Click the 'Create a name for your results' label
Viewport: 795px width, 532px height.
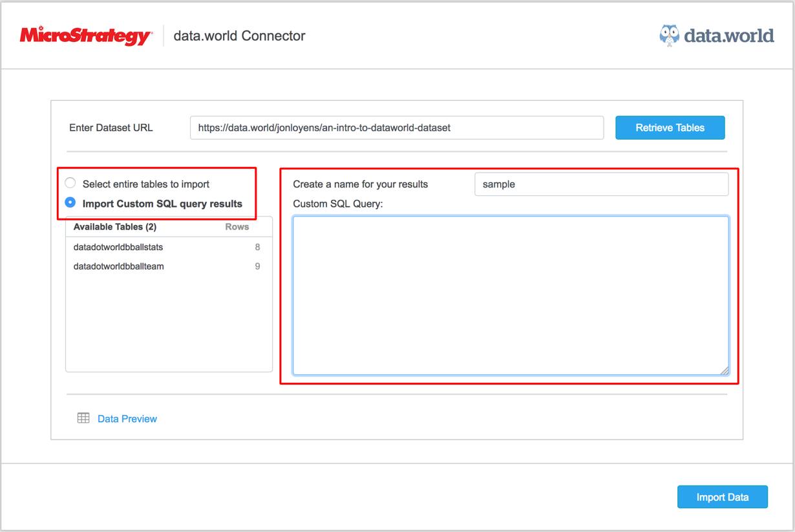(360, 184)
